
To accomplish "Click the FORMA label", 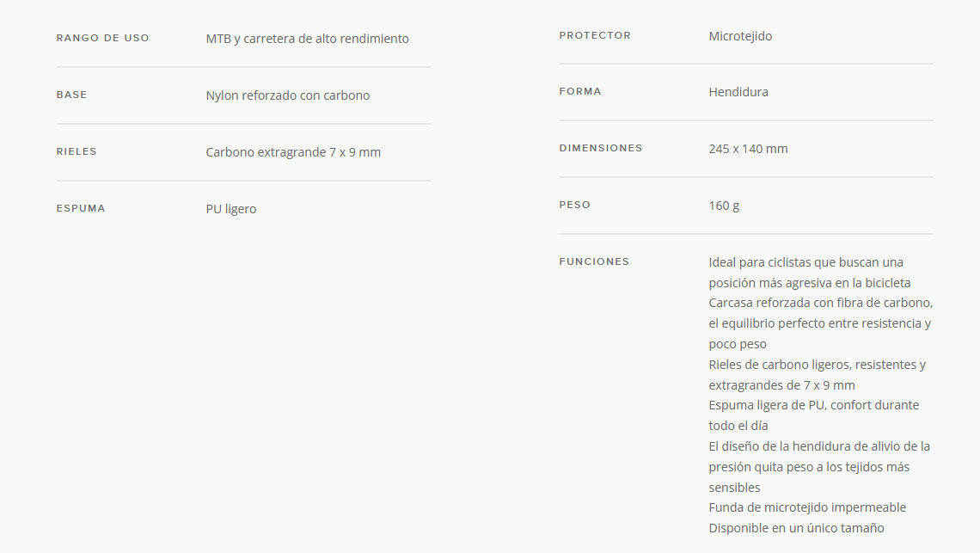I will coord(580,91).
